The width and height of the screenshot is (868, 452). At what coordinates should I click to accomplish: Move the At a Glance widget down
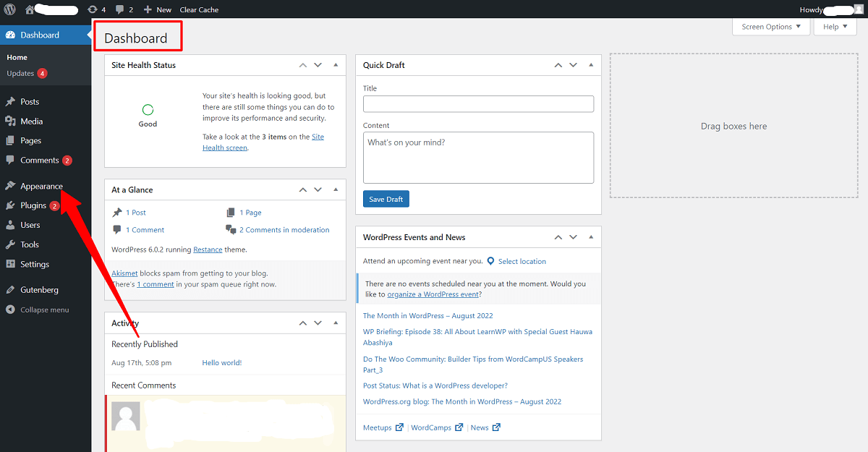(x=318, y=189)
